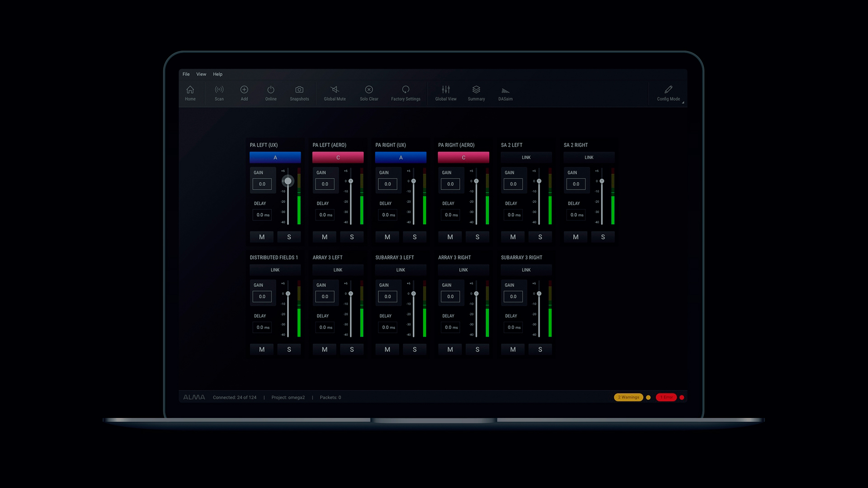Open group selector A on PA LEFT (UX)
This screenshot has width=868, height=488.
(x=275, y=157)
